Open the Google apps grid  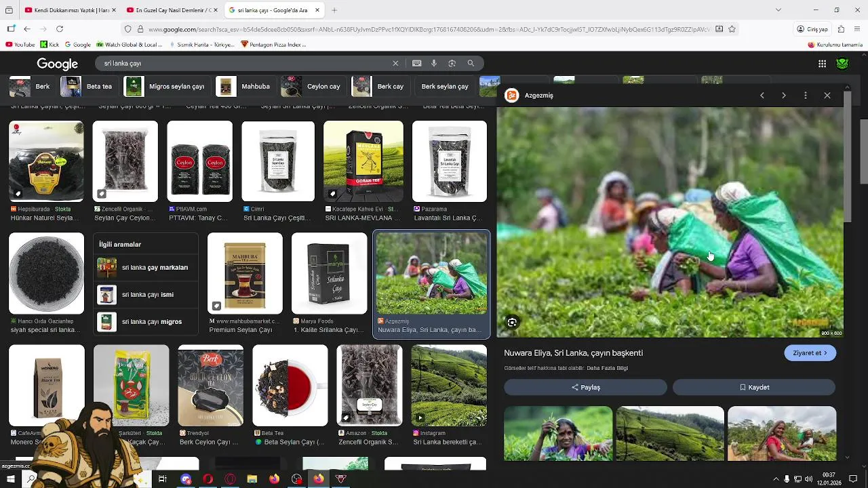[822, 64]
